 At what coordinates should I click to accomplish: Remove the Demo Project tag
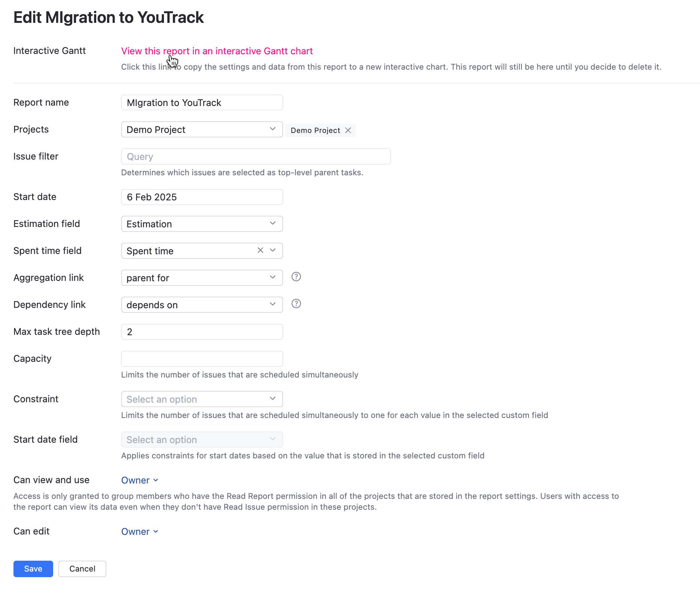(x=348, y=130)
